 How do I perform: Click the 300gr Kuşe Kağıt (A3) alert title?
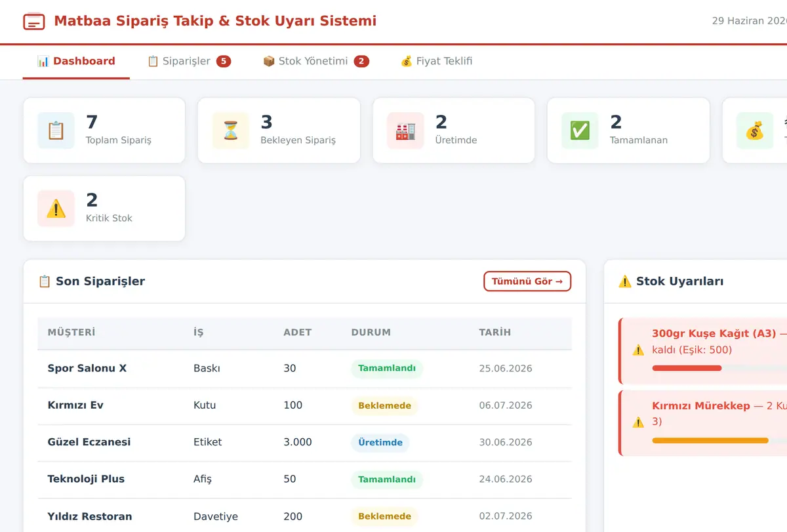713,333
